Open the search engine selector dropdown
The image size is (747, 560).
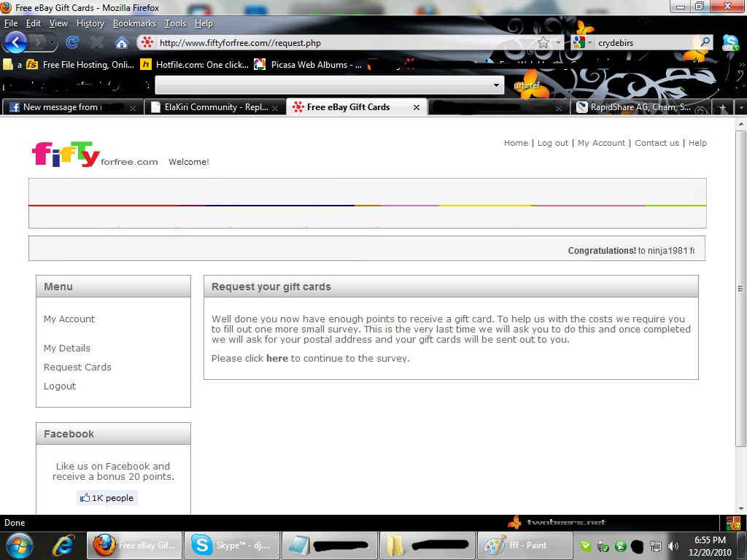(583, 43)
